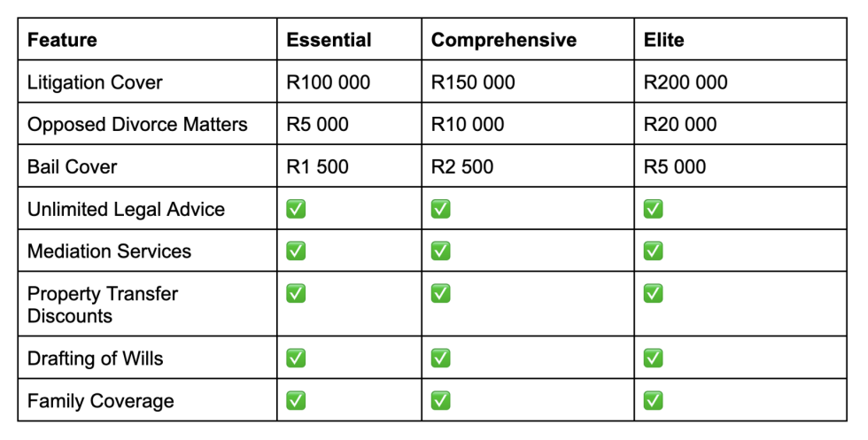Click the R1 500 bail cover amount

[x=317, y=166]
